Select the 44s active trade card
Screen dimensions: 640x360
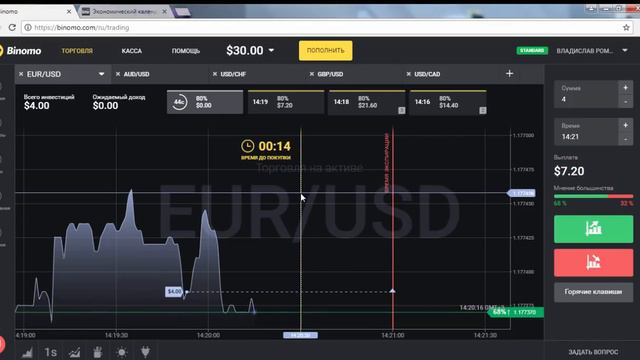(x=205, y=102)
